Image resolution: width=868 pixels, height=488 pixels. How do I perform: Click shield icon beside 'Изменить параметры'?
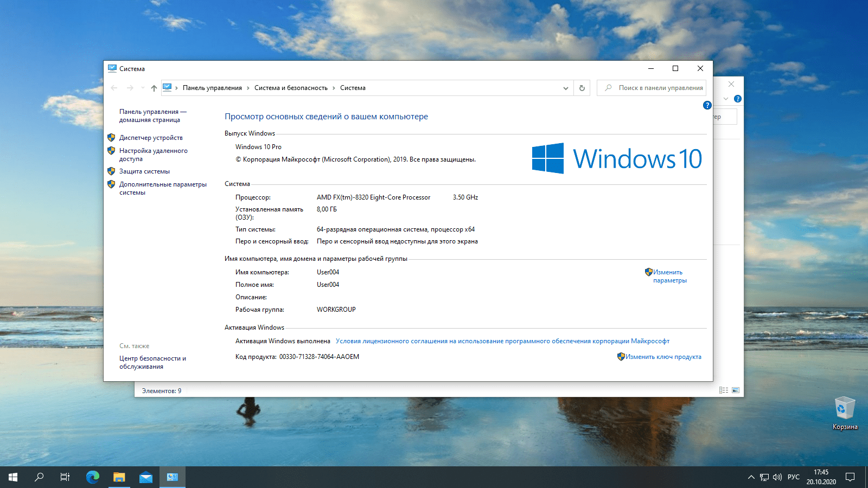[648, 272]
